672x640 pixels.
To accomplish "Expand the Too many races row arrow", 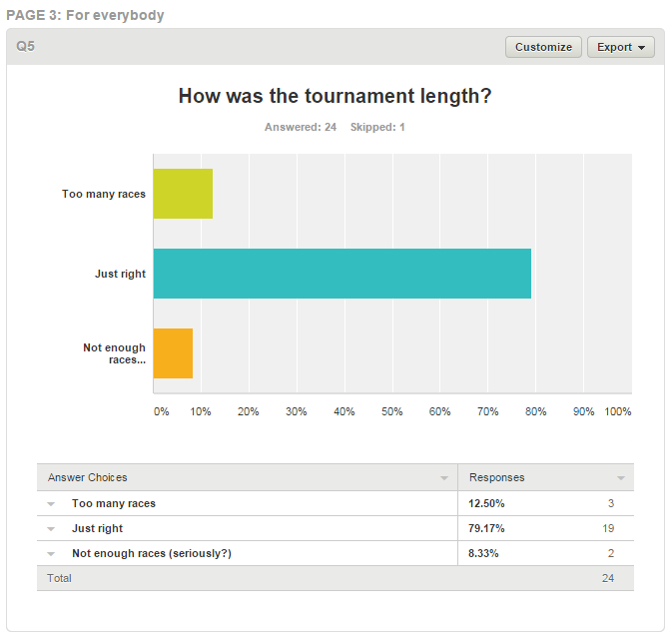I will click(x=51, y=504).
